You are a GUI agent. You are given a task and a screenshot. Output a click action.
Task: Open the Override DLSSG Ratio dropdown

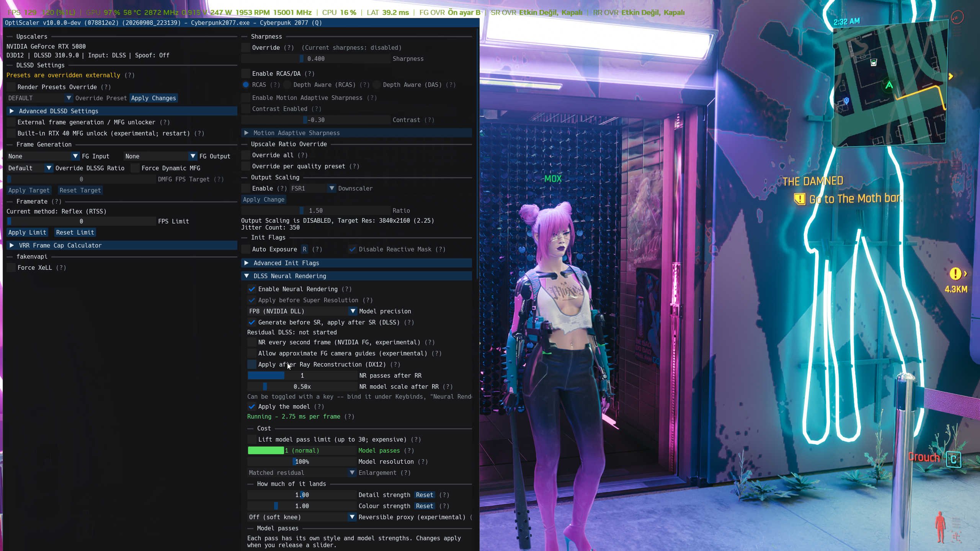30,168
